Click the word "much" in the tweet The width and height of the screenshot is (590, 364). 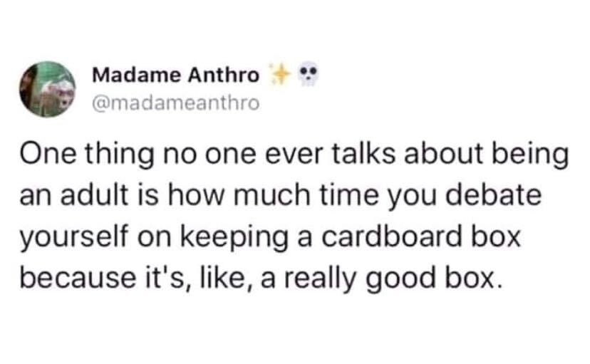(x=276, y=197)
